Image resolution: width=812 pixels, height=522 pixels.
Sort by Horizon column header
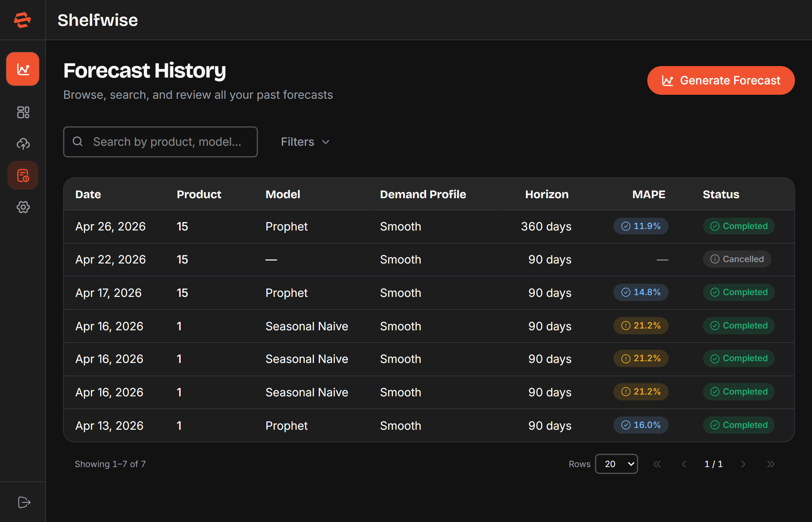547,194
